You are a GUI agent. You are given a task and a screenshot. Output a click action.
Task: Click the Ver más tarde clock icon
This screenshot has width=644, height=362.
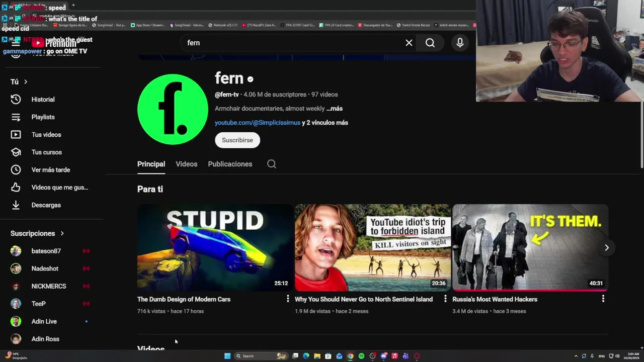(x=16, y=170)
